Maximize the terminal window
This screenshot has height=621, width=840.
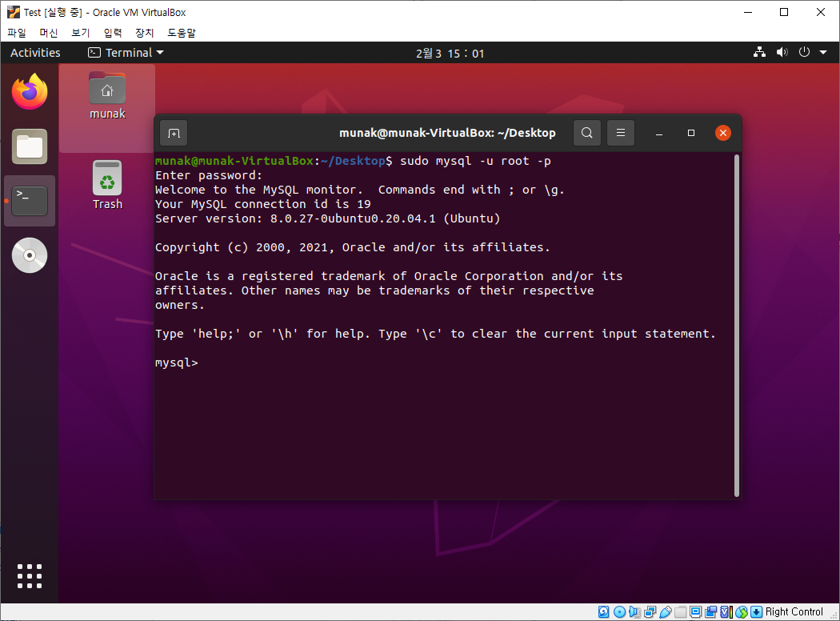pyautogui.click(x=691, y=133)
